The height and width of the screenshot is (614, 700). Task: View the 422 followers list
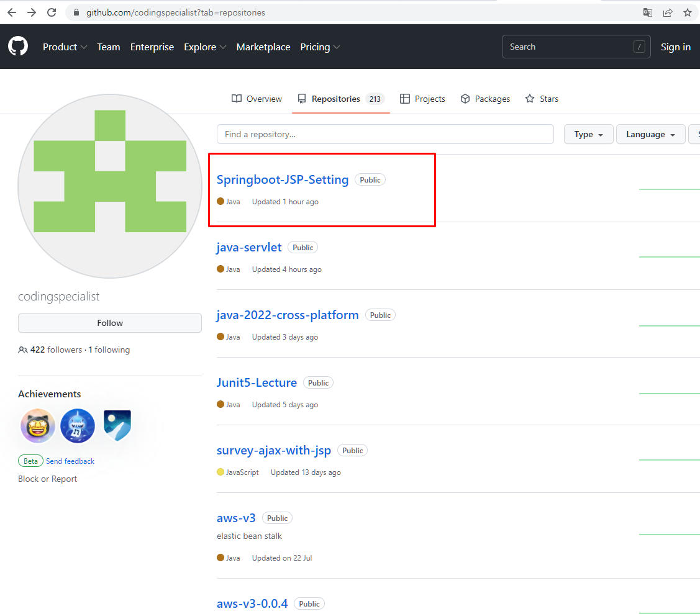[56, 350]
